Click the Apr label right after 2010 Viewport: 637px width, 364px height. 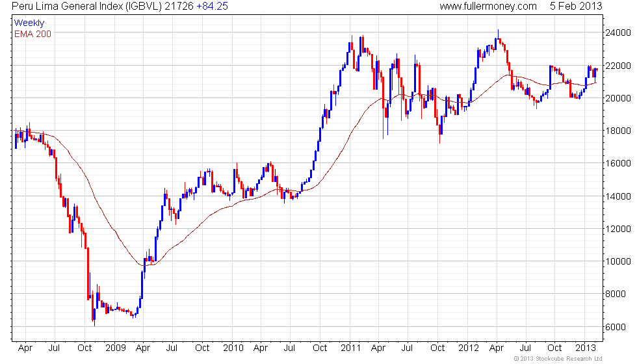261,348
